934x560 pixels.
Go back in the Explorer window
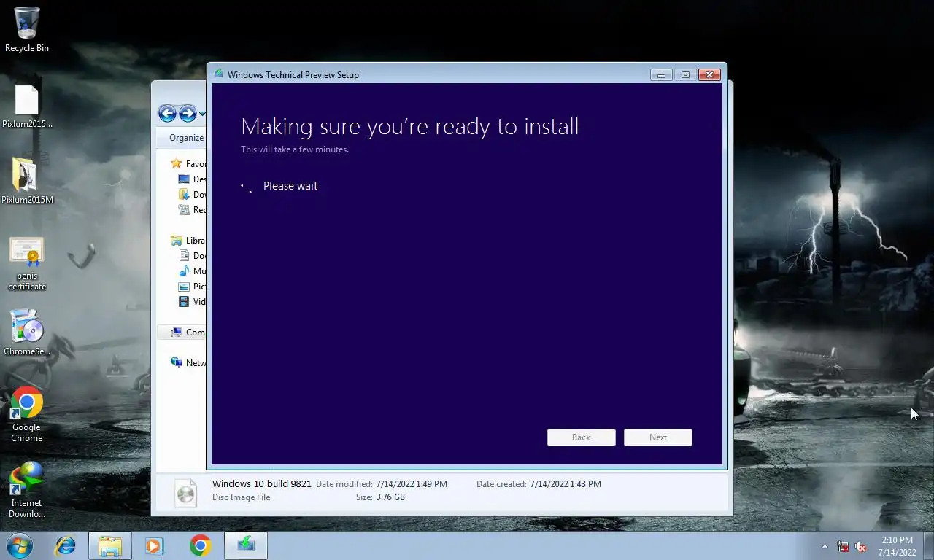[x=167, y=113]
